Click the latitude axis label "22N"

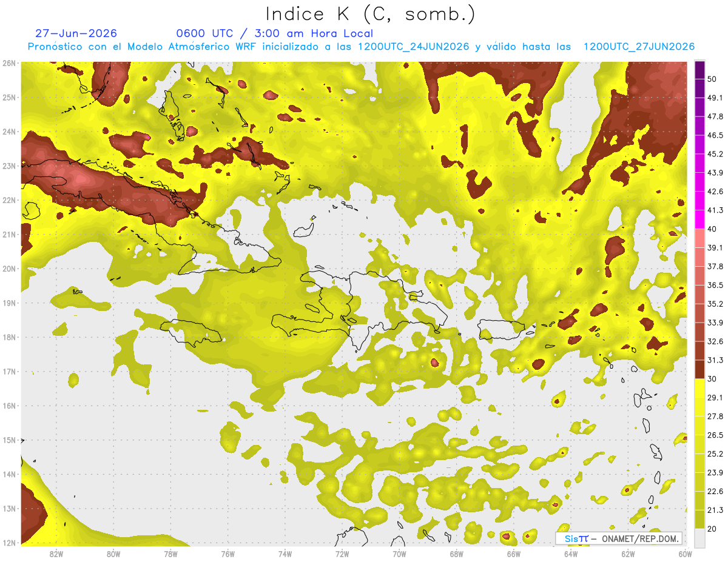9,200
